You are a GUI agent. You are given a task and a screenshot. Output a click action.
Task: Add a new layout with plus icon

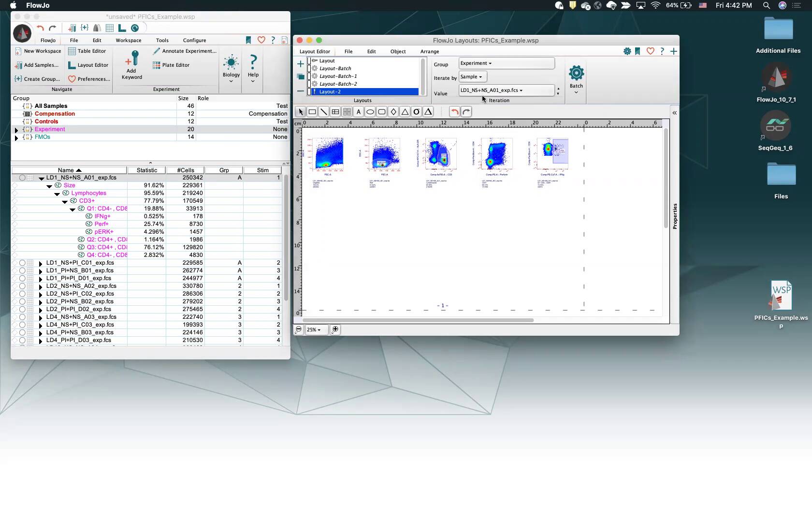pyautogui.click(x=301, y=64)
